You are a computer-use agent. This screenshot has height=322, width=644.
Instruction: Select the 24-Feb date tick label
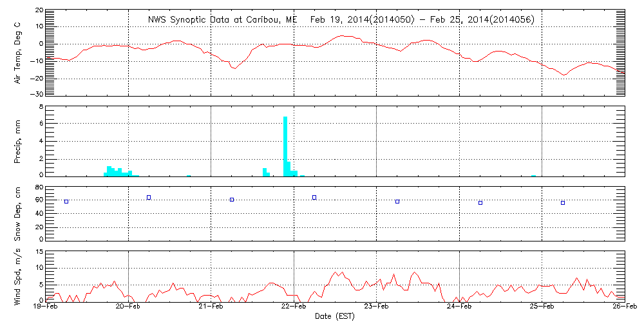(x=459, y=308)
